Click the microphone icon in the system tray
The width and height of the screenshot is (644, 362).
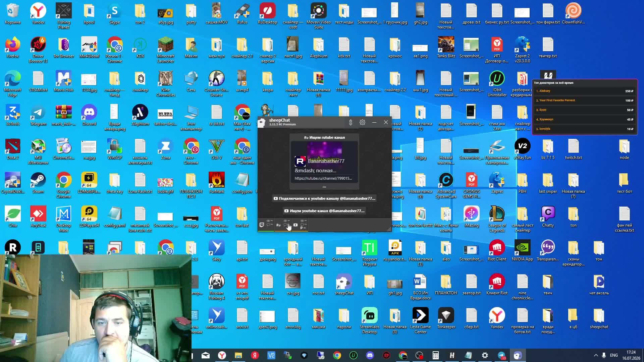(604, 355)
